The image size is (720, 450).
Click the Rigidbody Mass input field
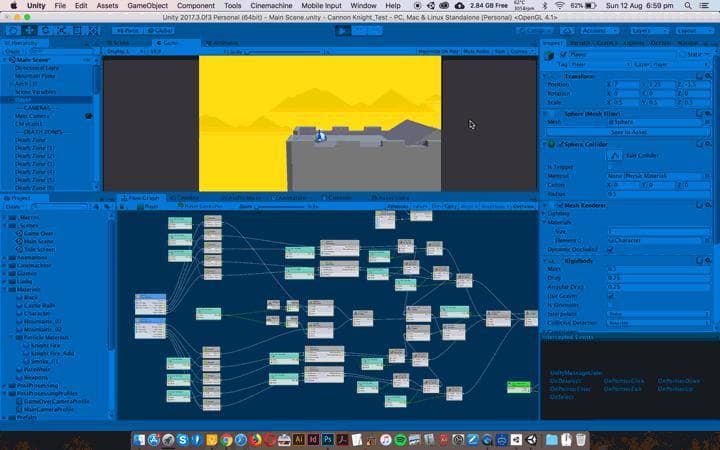[x=658, y=269]
